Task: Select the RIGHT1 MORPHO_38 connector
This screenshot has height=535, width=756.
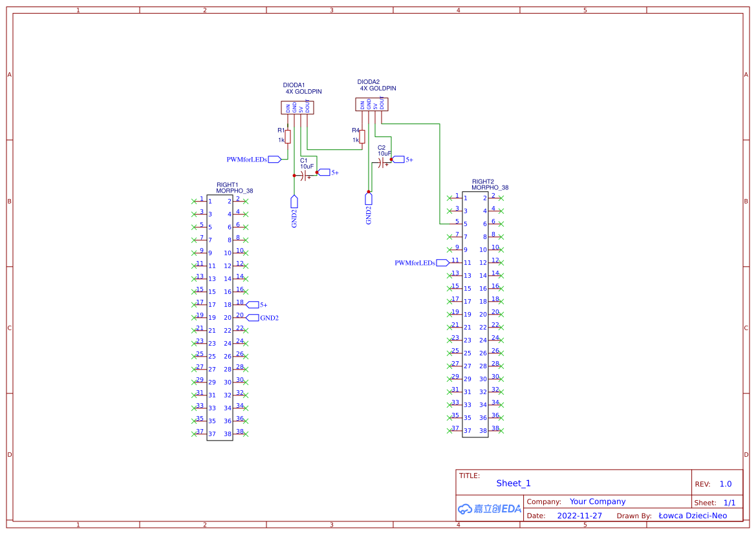Action: click(x=220, y=317)
